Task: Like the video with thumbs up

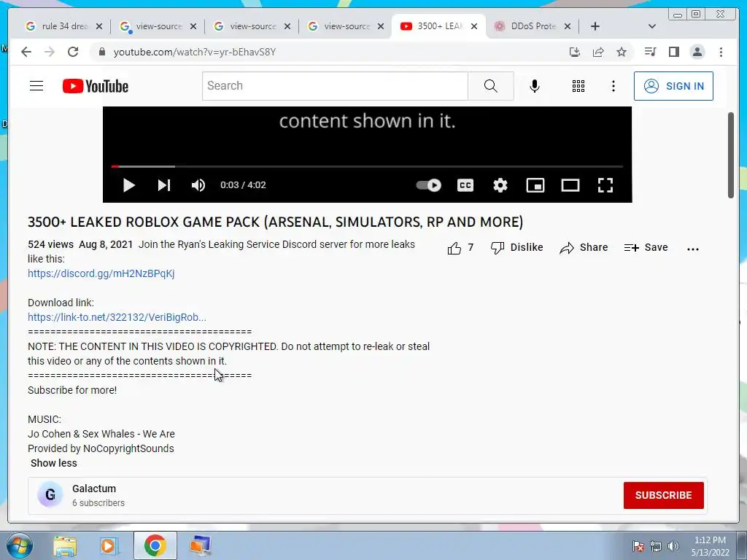Action: [x=460, y=248]
